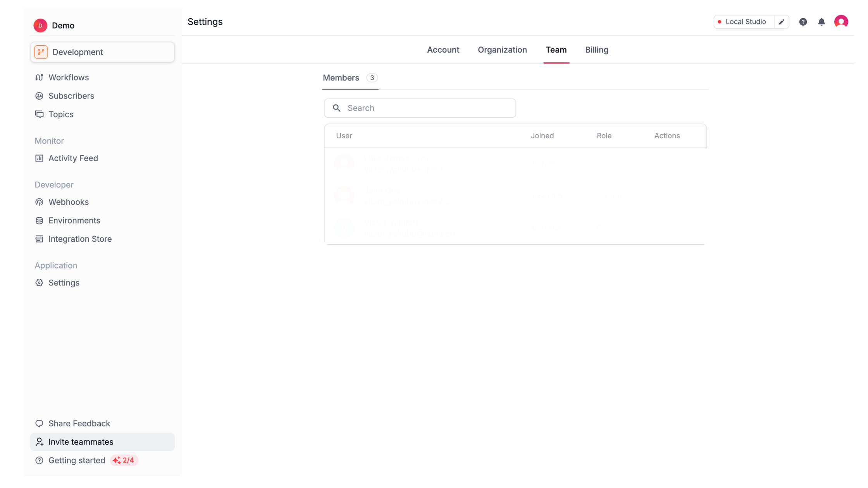This screenshot has height=488, width=868.
Task: Click the help question mark icon
Action: (x=803, y=22)
